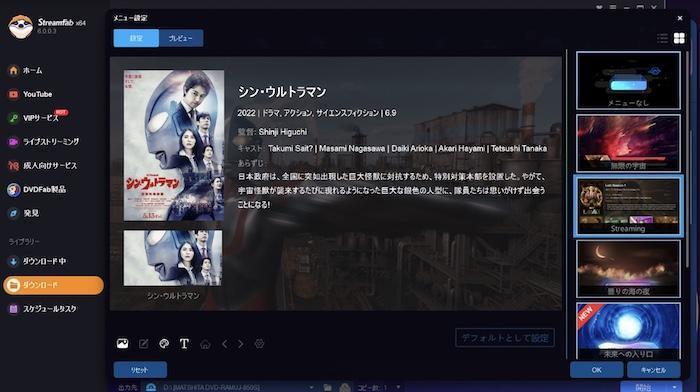
Task: Choose the メニューなし template
Action: [x=628, y=80]
